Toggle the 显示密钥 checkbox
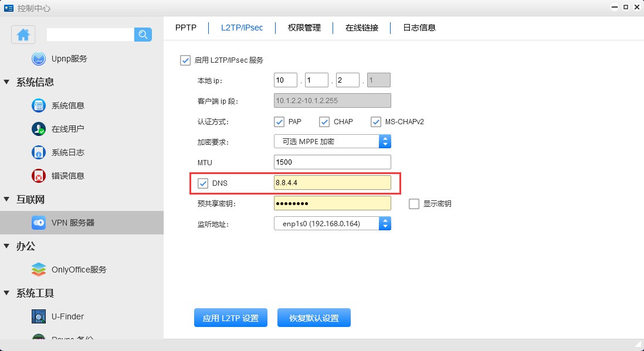 click(x=414, y=204)
